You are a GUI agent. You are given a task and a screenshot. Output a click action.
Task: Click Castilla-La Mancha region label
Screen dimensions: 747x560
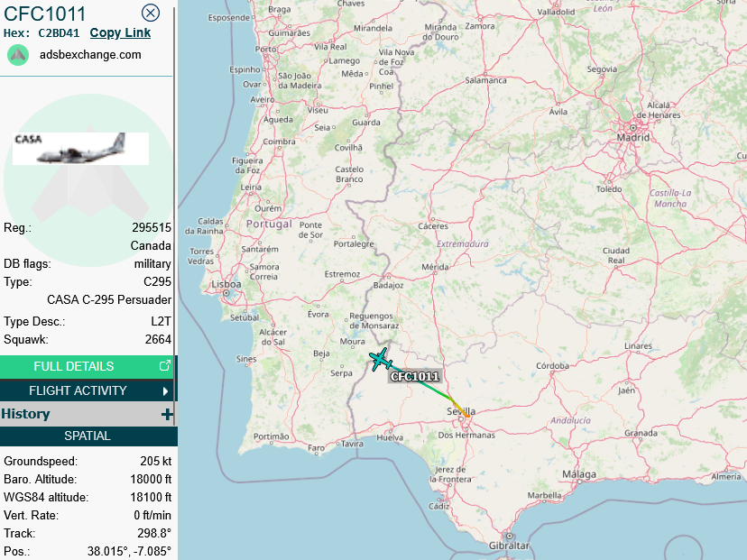[x=670, y=198]
